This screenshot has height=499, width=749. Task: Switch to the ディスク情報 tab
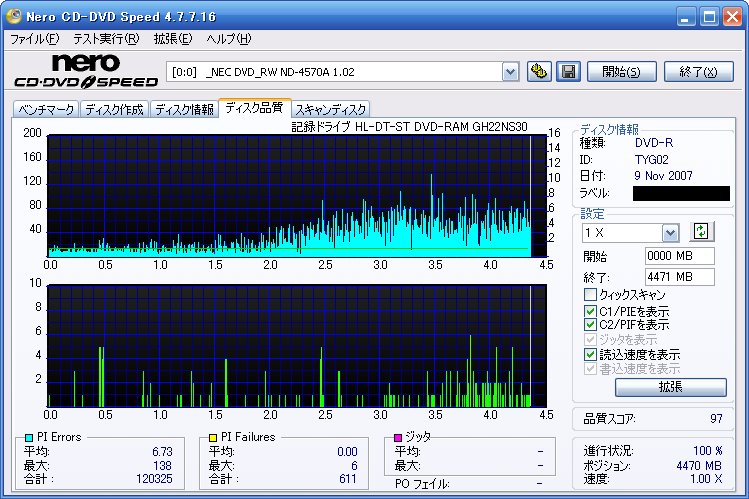pyautogui.click(x=184, y=110)
